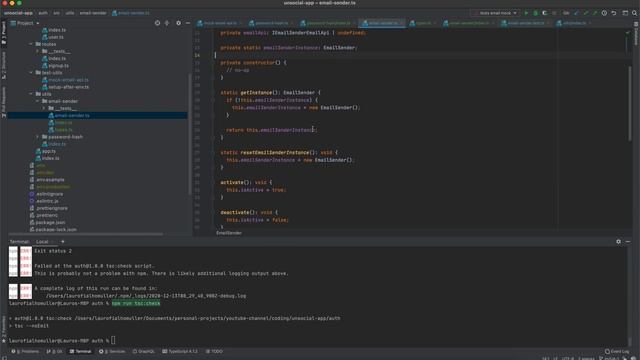Click the terminal prompt input line

pos(317,340)
